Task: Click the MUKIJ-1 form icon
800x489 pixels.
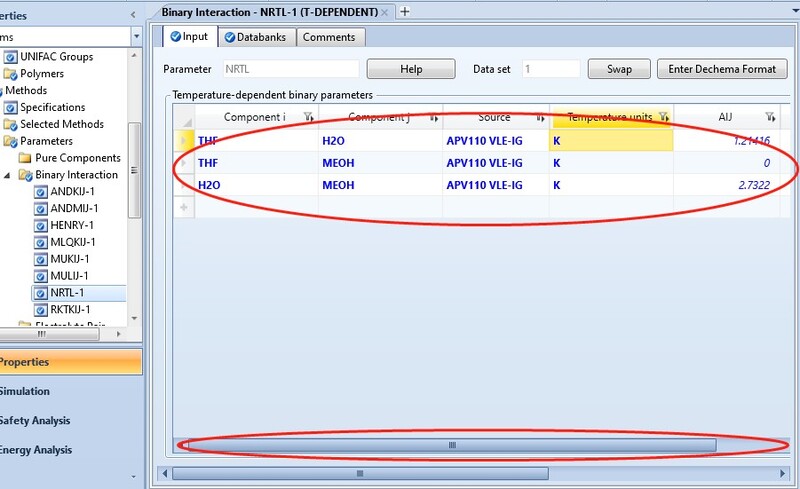Action: (x=41, y=259)
